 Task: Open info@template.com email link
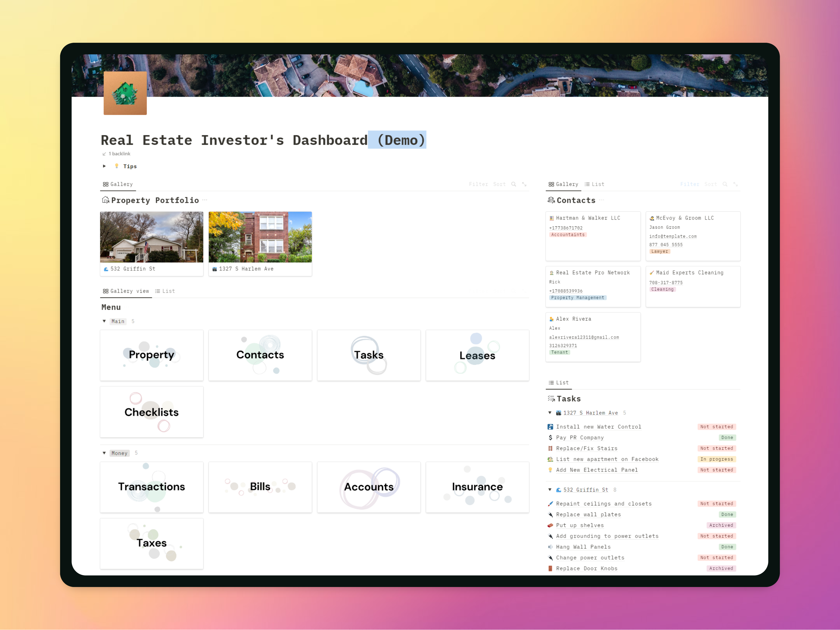[x=673, y=236]
